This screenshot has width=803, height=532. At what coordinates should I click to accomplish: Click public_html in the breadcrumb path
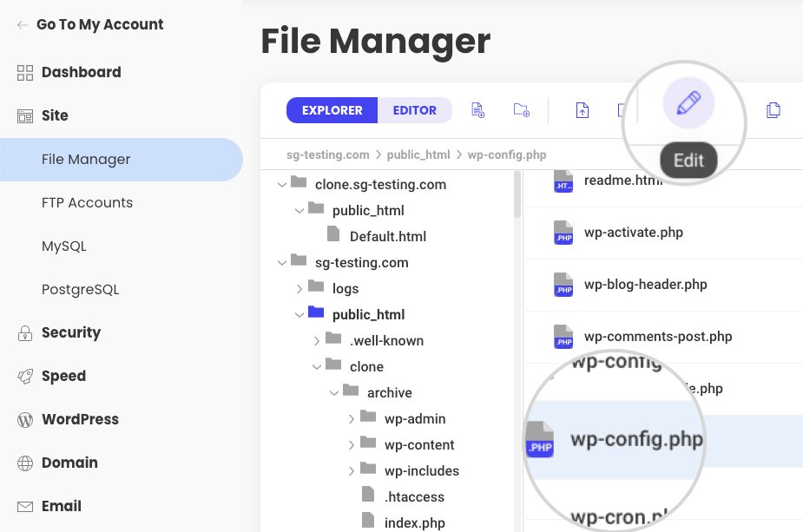[419, 154]
